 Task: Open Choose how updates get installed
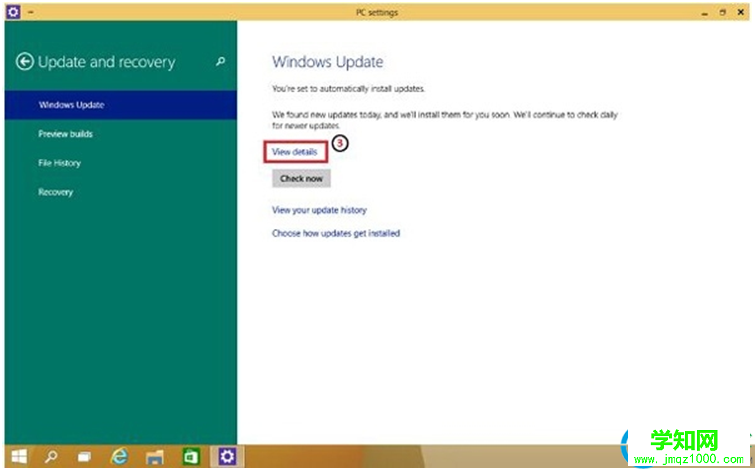tap(336, 233)
